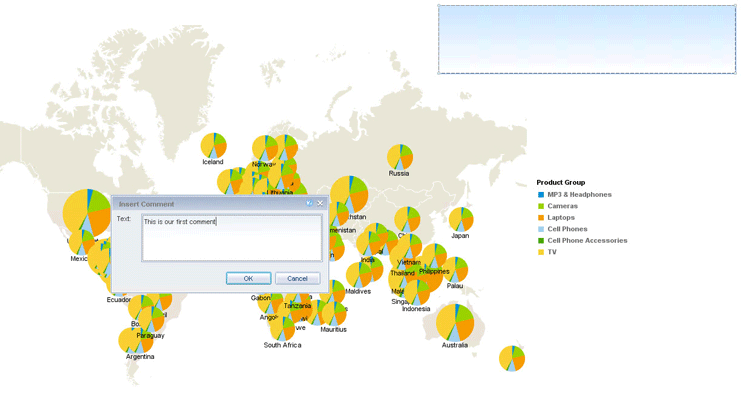This screenshot has width=745, height=410.
Task: Select the Palau pie chart
Action: (x=455, y=269)
